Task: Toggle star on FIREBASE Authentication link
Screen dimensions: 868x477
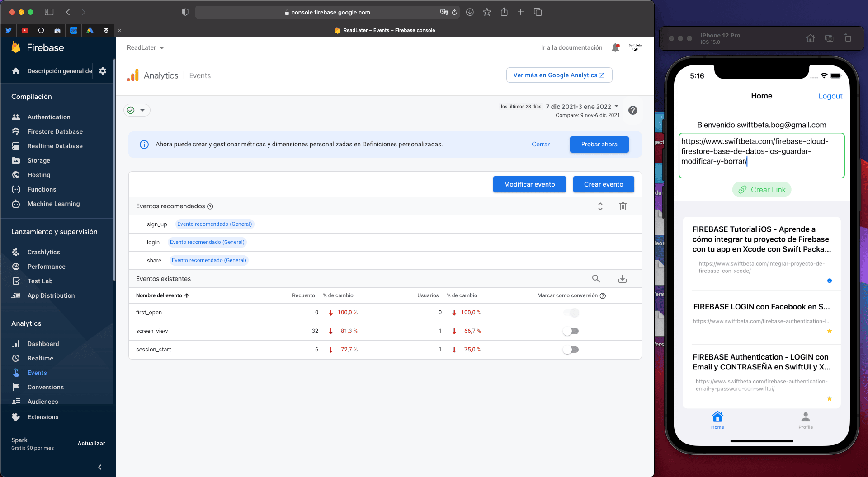Action: coord(830,398)
